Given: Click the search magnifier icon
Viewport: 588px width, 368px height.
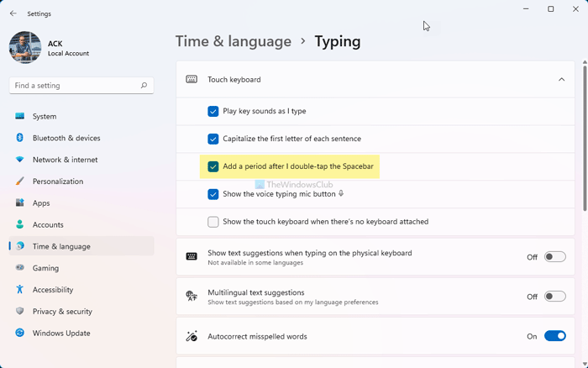Looking at the screenshot, I should [145, 86].
